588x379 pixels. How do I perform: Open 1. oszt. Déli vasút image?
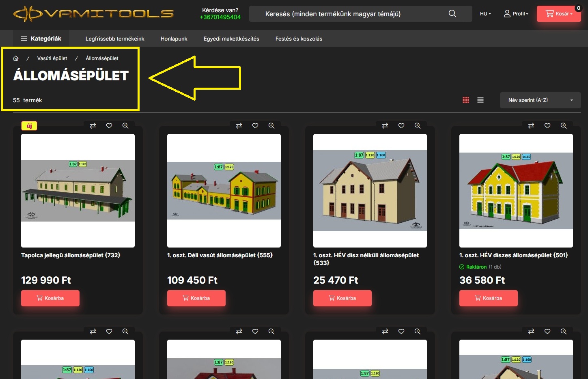(224, 191)
